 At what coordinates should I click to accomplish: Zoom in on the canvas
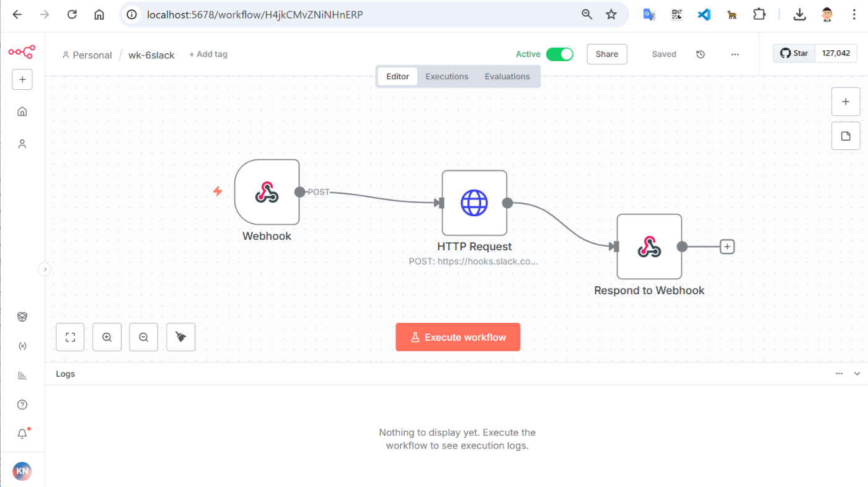(107, 337)
